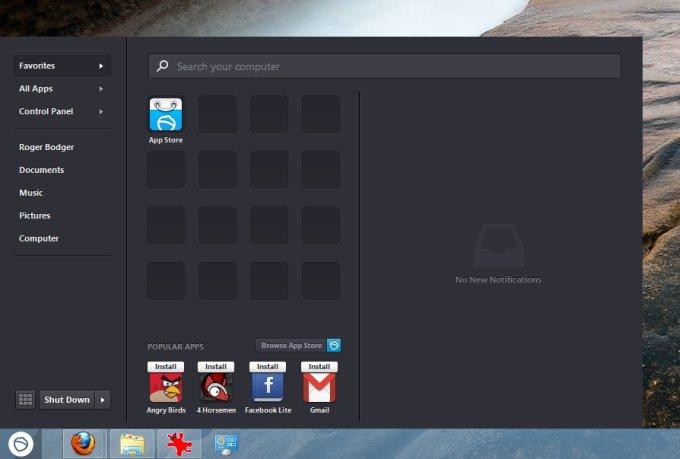Expand the Favorites submenu

pos(62,66)
